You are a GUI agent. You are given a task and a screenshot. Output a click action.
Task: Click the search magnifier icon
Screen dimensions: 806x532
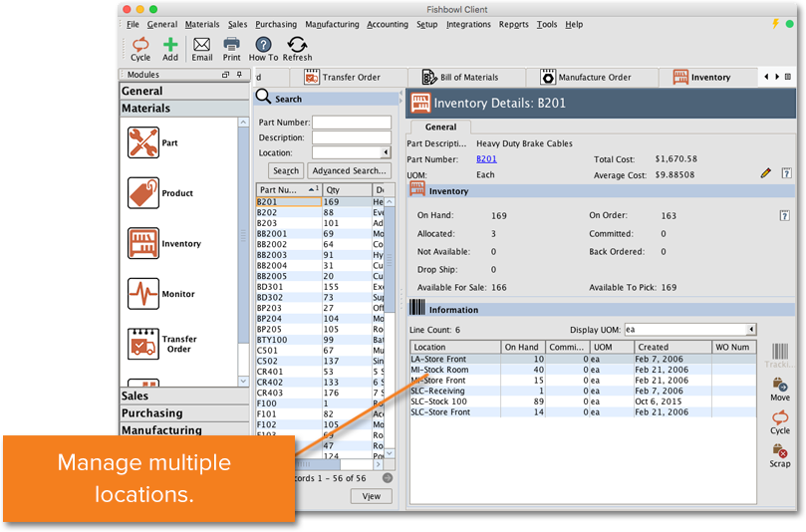tap(263, 97)
